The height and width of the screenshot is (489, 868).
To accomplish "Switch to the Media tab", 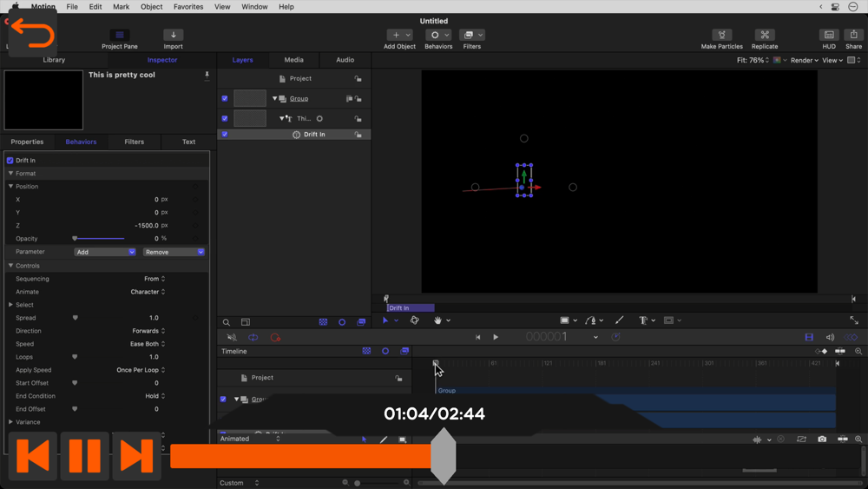I will click(x=293, y=60).
